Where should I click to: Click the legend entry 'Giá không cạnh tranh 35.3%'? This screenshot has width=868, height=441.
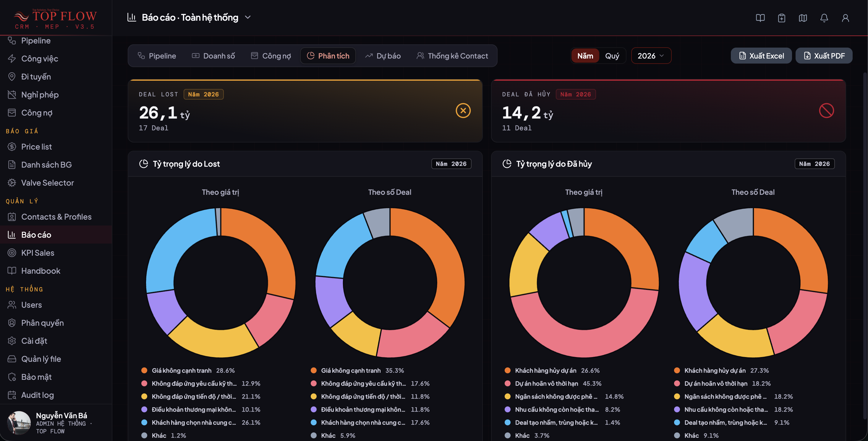(x=357, y=370)
